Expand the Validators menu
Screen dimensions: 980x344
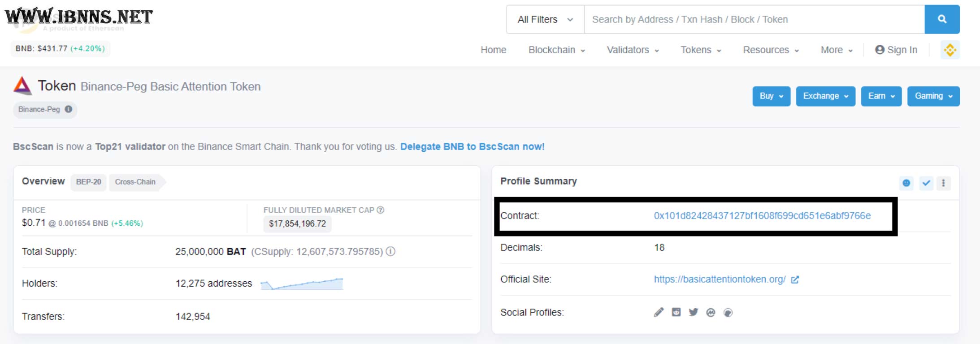[633, 50]
